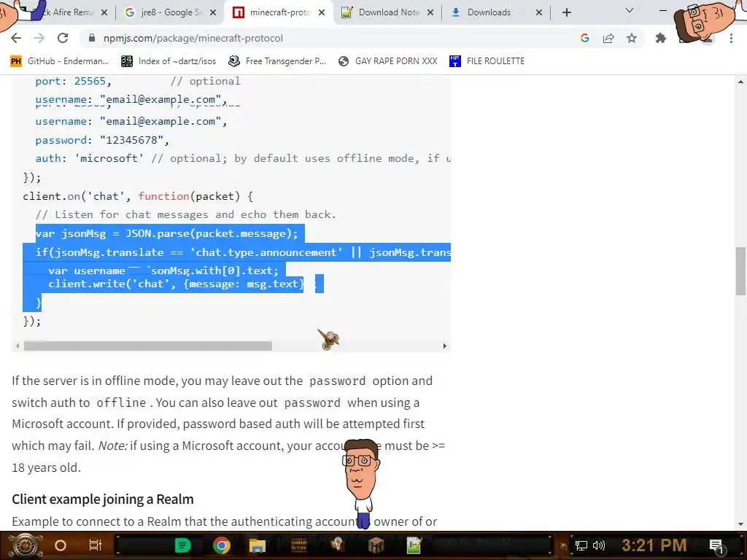The width and height of the screenshot is (747, 560).
Task: Click the lock icon in address bar
Action: (x=92, y=38)
